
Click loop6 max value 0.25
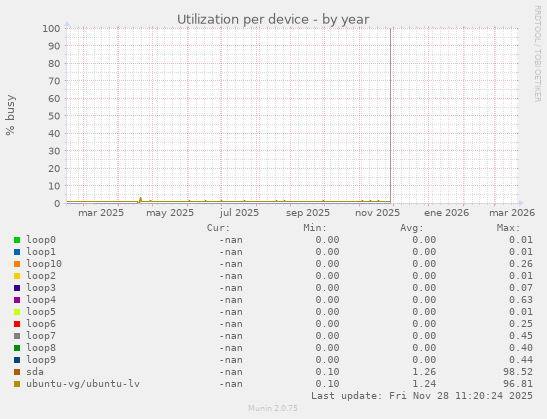(x=521, y=324)
